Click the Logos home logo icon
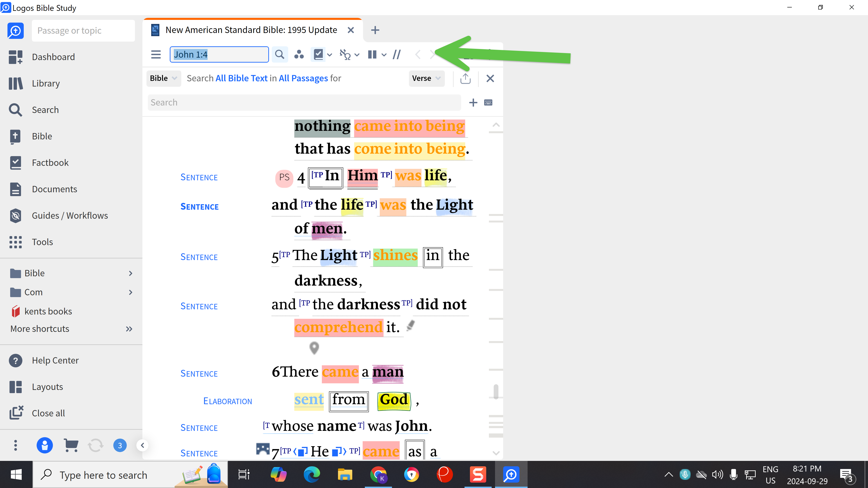The image size is (868, 488). click(16, 31)
